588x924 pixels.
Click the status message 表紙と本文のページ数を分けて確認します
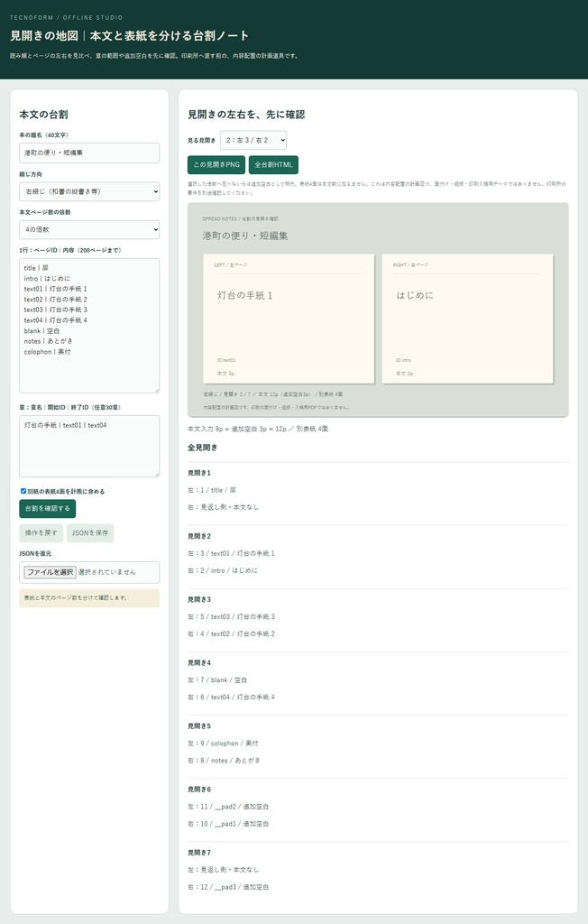click(89, 597)
